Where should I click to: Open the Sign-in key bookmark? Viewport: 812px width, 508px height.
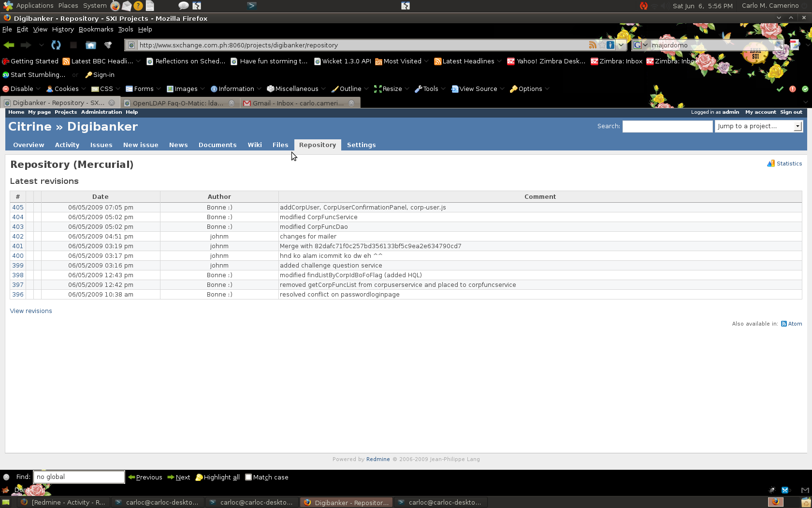[100, 75]
